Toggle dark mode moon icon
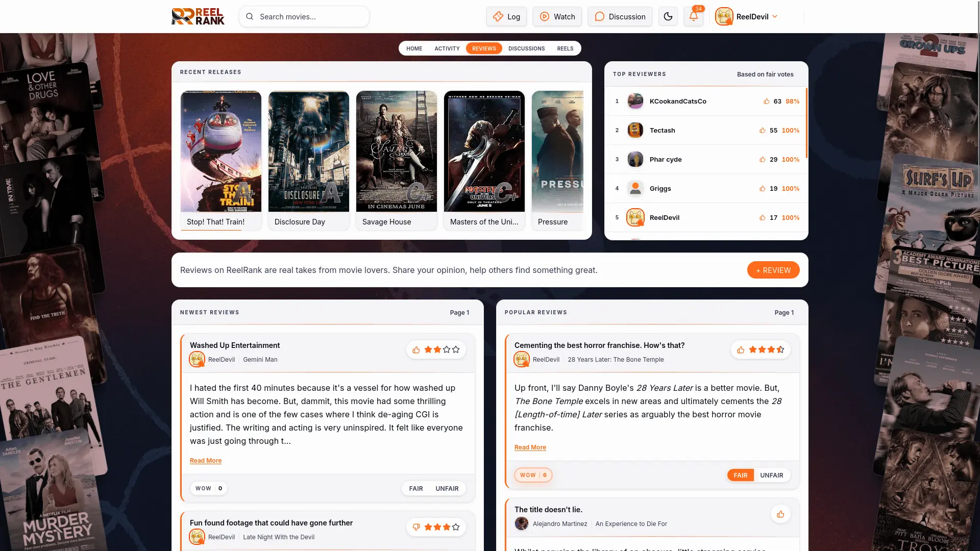The width and height of the screenshot is (980, 551). [668, 16]
